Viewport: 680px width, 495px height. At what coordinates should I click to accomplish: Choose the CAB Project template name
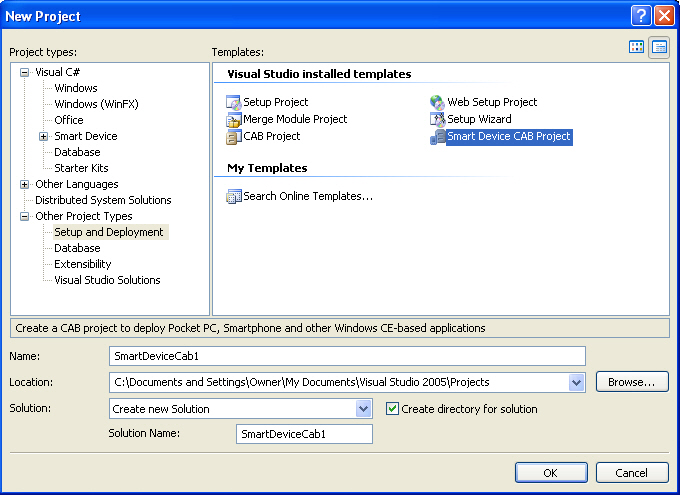click(272, 137)
